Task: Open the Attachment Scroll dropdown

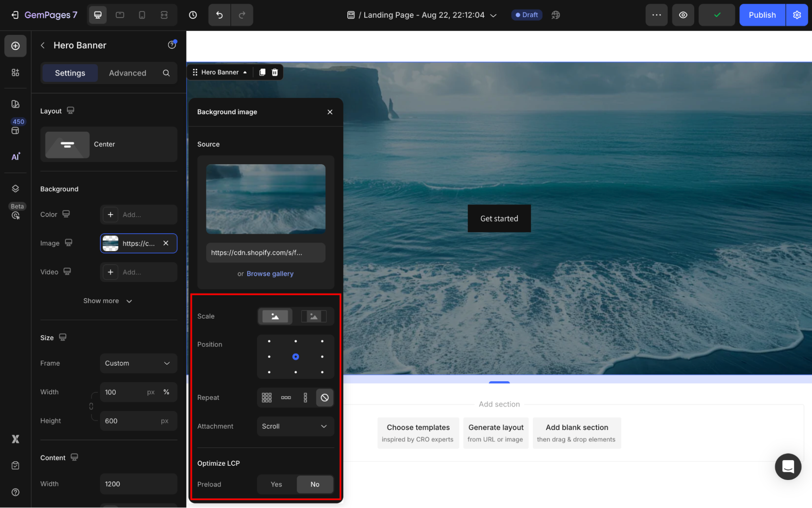Action: point(295,426)
